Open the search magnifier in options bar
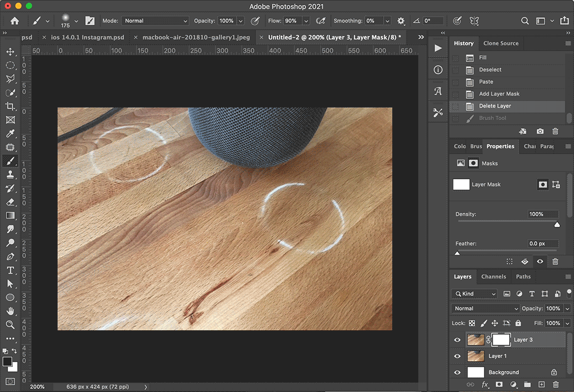The image size is (574, 392). (525, 21)
